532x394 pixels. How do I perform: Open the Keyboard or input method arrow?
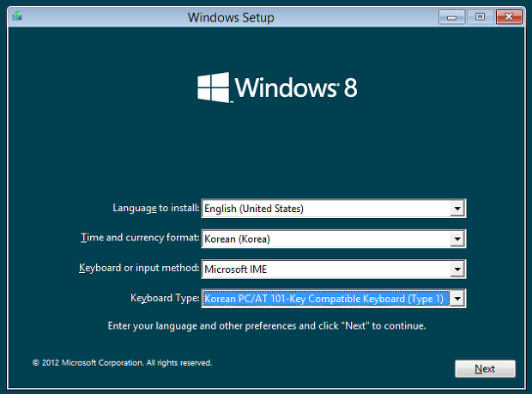[x=457, y=270]
